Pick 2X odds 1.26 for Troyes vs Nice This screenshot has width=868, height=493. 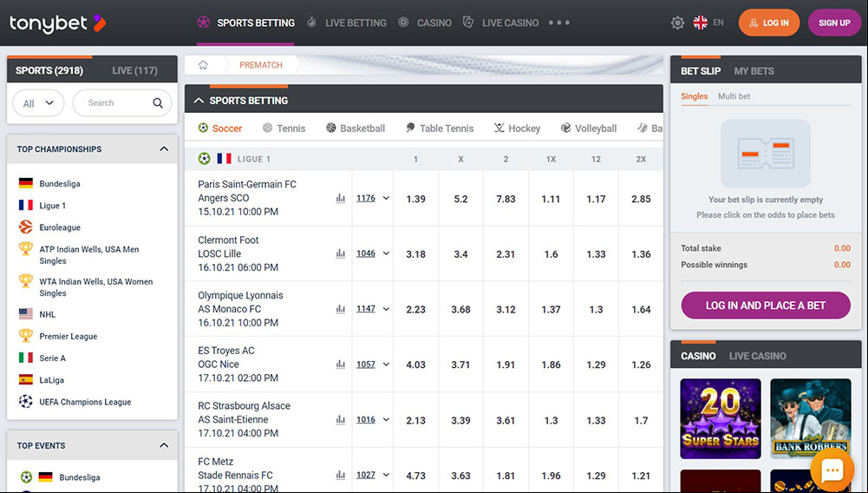tap(641, 365)
